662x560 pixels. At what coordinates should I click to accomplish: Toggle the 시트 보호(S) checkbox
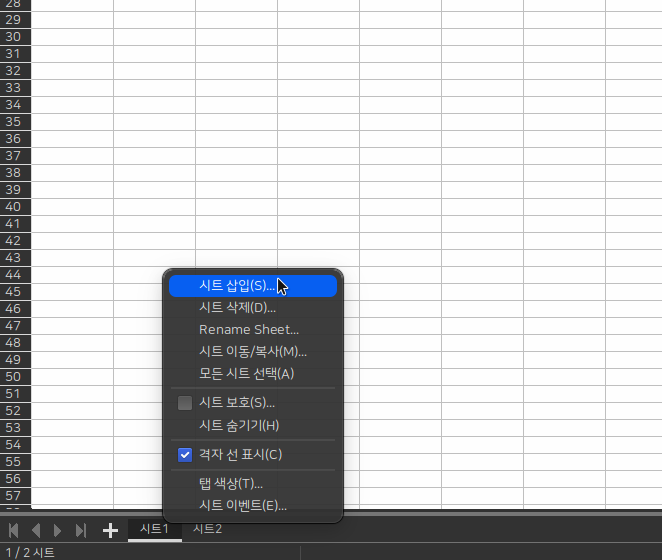coord(185,403)
